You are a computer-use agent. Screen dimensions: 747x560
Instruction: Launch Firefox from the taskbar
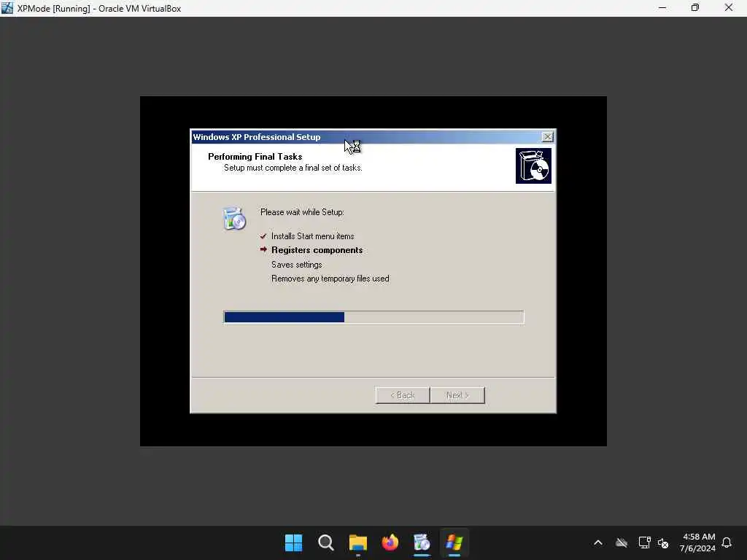pos(390,542)
